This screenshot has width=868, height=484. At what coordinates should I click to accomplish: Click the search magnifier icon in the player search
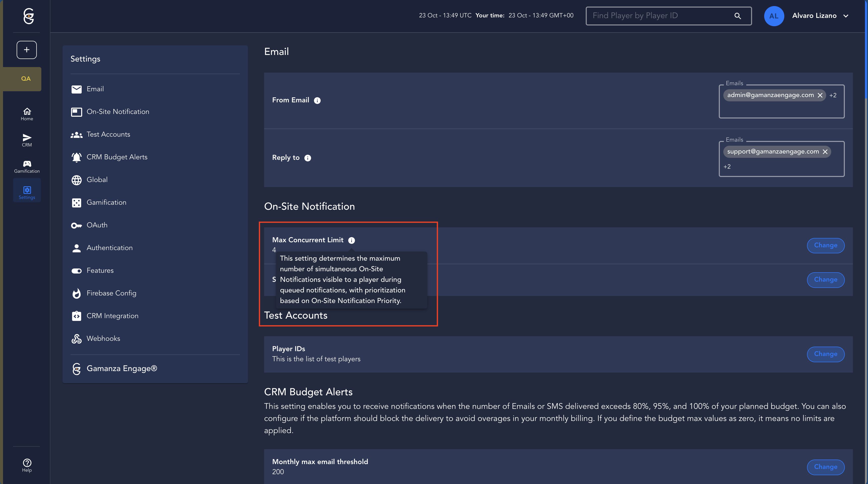tap(737, 16)
